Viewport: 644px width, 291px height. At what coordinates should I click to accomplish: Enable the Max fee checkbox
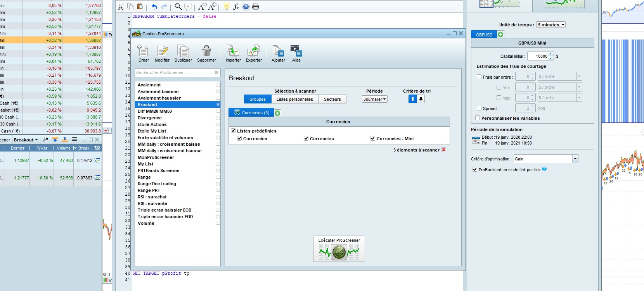(499, 98)
